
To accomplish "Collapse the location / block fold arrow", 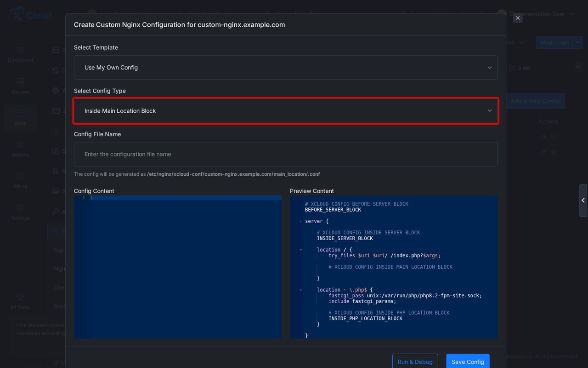I will (301, 250).
